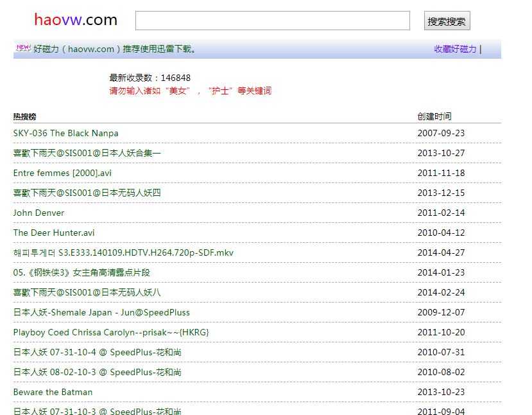Open S3.E333.140109.HDTV.H264.720p-SDF.mkv link

tap(123, 252)
